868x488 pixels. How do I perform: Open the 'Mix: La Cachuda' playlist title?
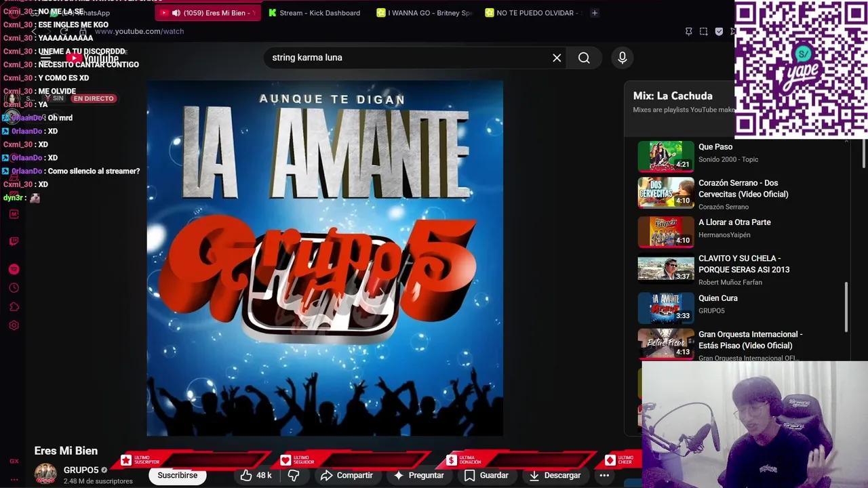pyautogui.click(x=673, y=96)
